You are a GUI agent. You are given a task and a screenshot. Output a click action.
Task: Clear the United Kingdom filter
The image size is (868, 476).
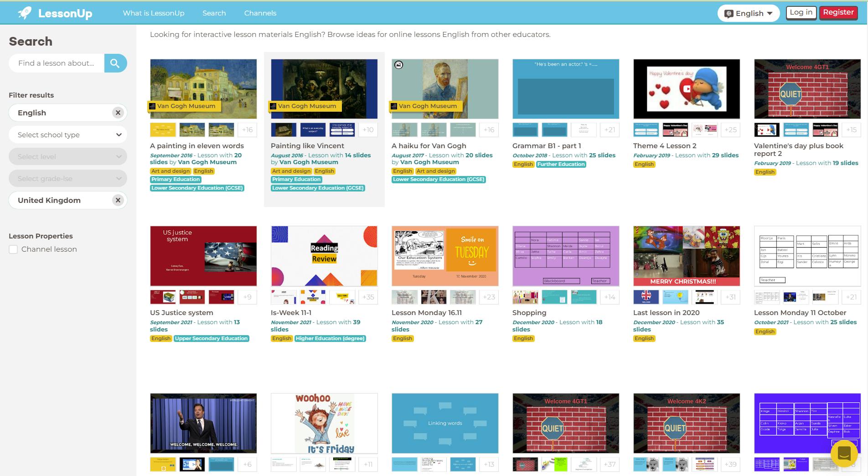click(118, 200)
